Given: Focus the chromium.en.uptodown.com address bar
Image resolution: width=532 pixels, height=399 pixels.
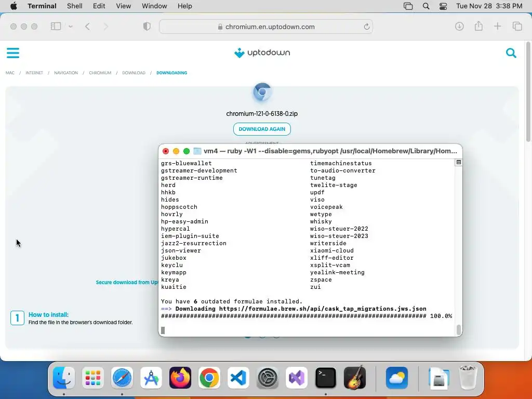Looking at the screenshot, I should tap(266, 26).
